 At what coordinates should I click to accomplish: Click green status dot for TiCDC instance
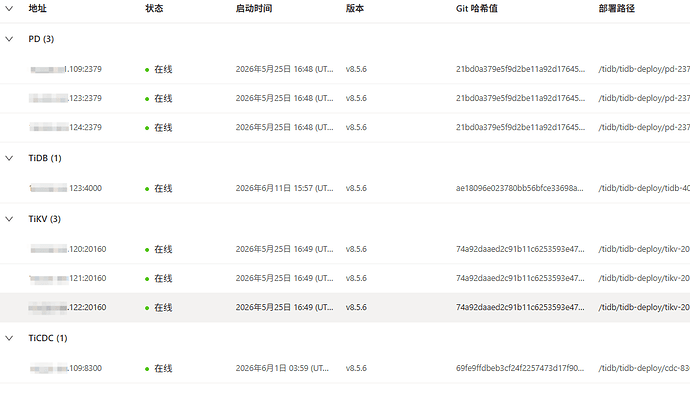pos(147,369)
